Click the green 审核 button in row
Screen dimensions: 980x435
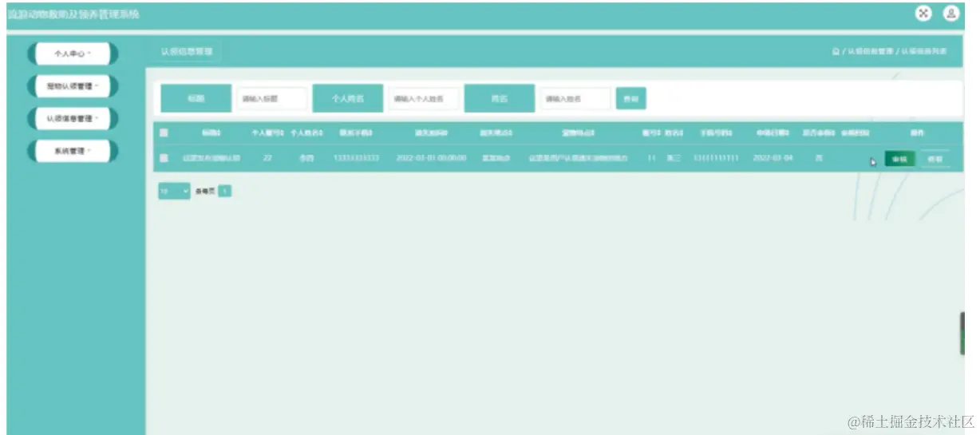(x=899, y=159)
